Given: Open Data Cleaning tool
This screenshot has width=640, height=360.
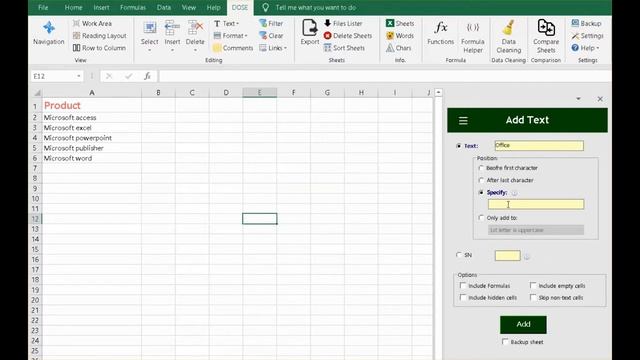Looking at the screenshot, I should coord(509,38).
